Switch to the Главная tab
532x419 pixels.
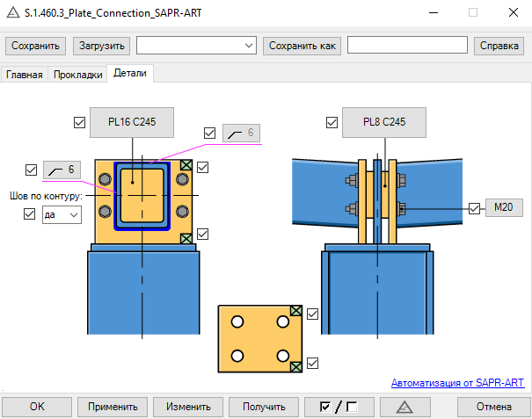24,75
